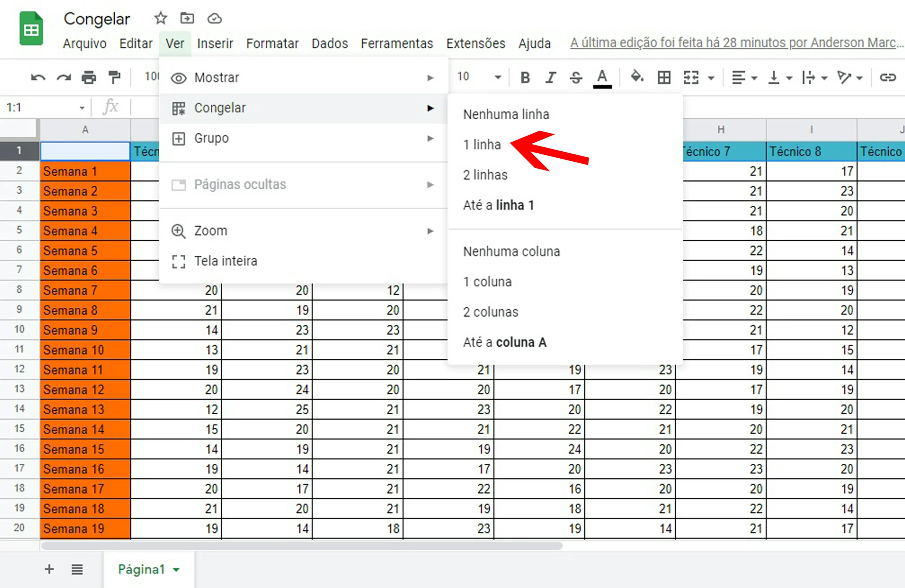Select row 1 header
This screenshot has width=905, height=588.
19,151
